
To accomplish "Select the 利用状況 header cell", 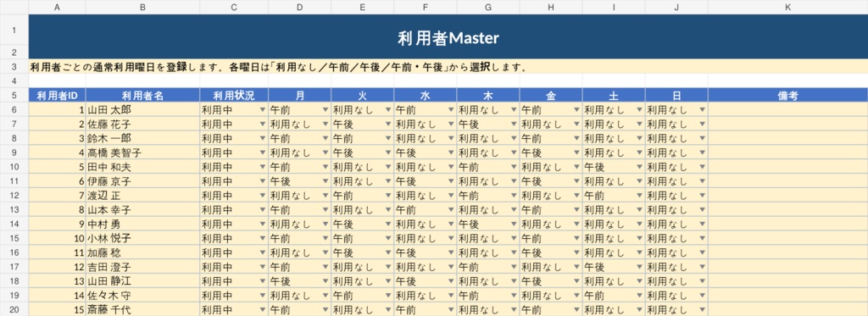I will (234, 95).
